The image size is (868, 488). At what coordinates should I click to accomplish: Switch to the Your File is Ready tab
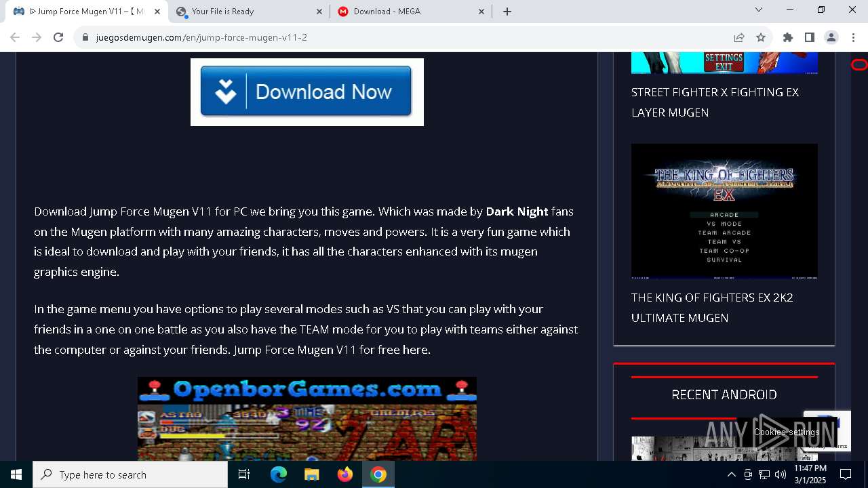[x=250, y=12]
